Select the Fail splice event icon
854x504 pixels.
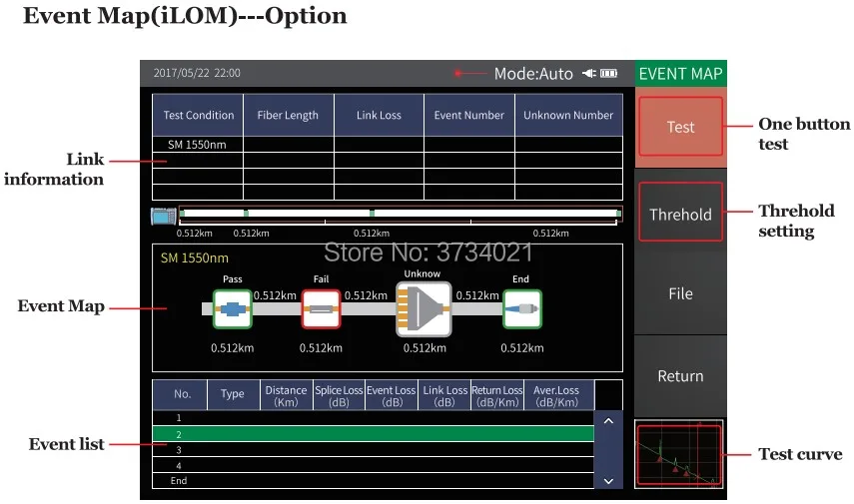(321, 308)
